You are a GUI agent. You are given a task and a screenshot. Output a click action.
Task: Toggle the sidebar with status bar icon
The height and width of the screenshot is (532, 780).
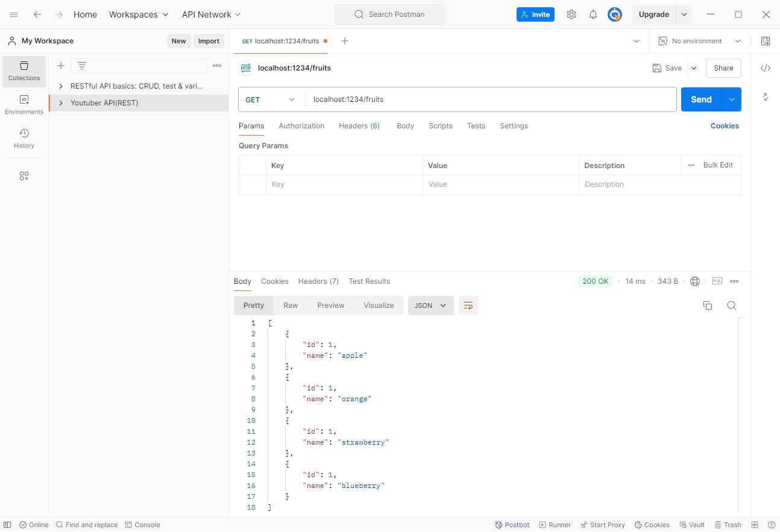[x=7, y=525]
